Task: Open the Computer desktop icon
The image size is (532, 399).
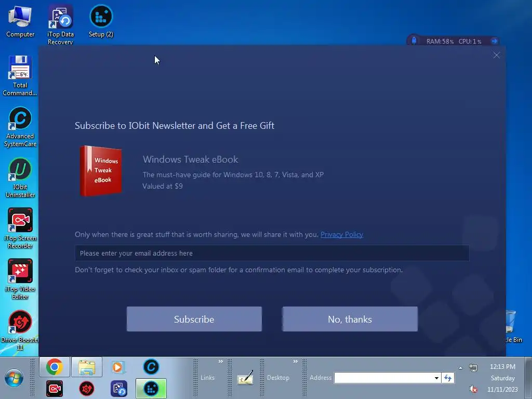Action: point(20,22)
